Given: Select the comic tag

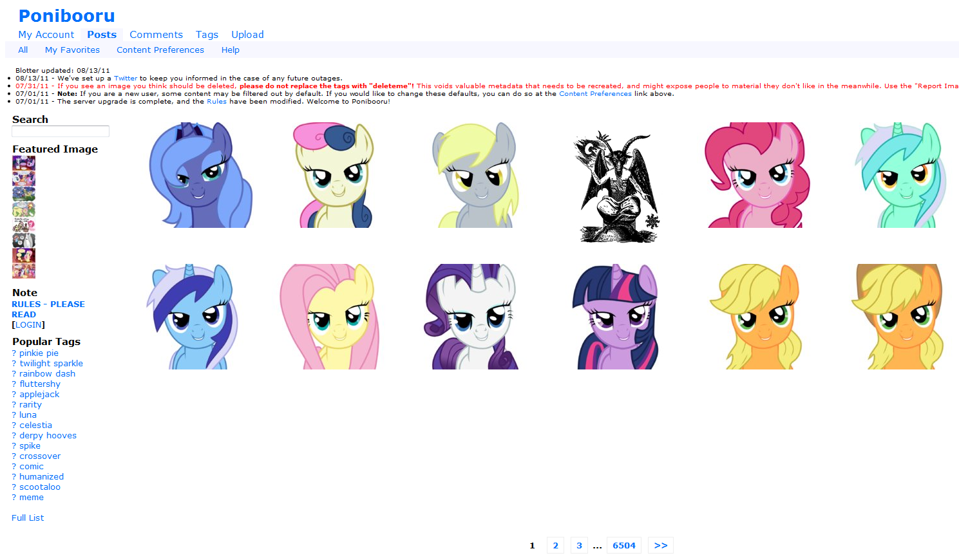Looking at the screenshot, I should click(32, 467).
